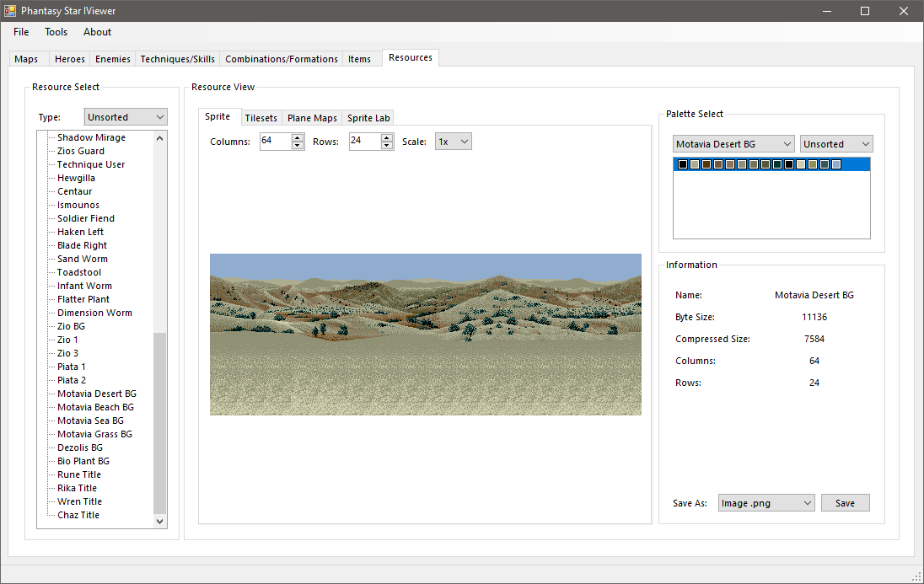Select the Centaur resource
Screen dimensions: 924x584
coord(75,191)
